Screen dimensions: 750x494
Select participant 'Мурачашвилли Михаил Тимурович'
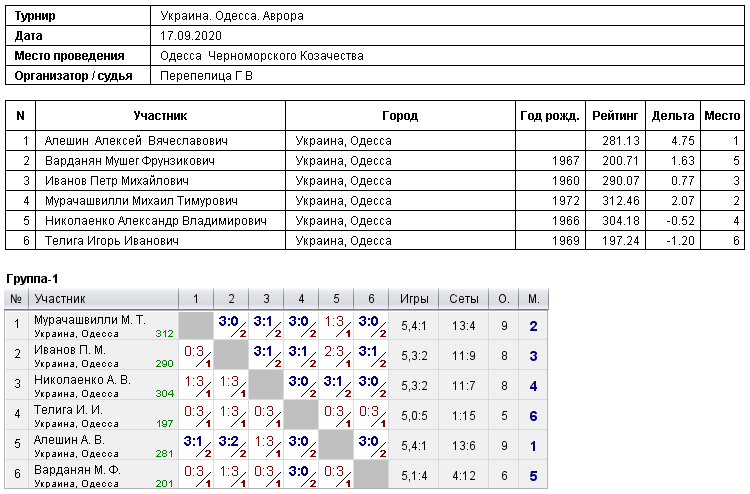[x=141, y=201]
